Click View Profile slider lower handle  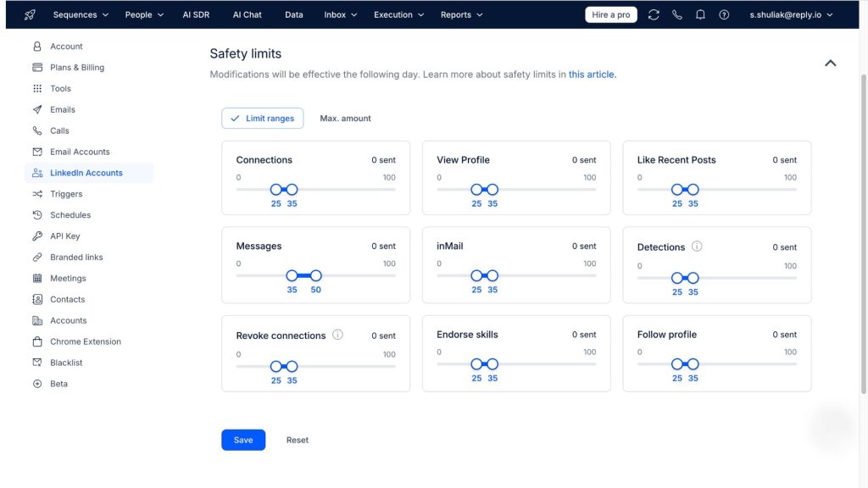click(x=476, y=190)
